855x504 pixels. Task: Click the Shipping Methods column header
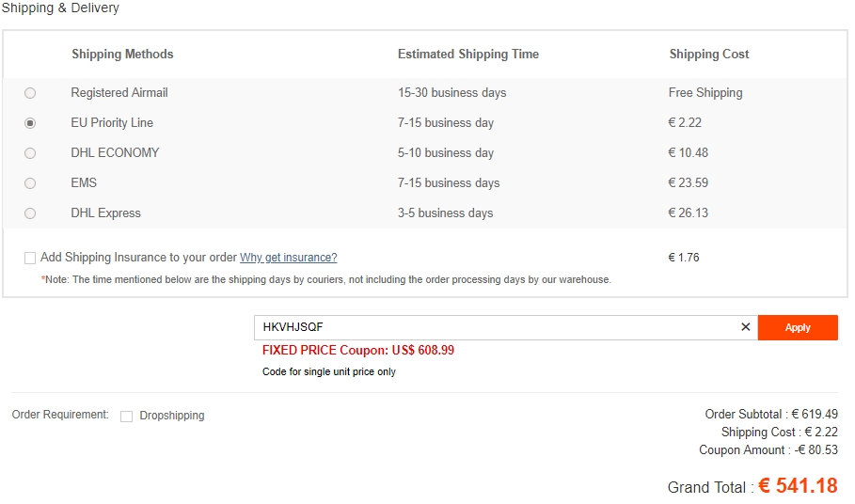pos(122,55)
